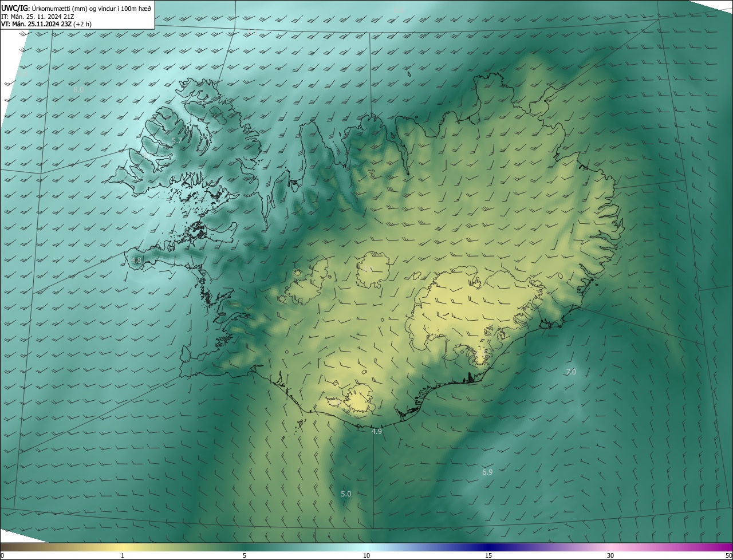Click the colour scale tick label '30'
Viewport: 733px width, 560px height.
(610, 555)
